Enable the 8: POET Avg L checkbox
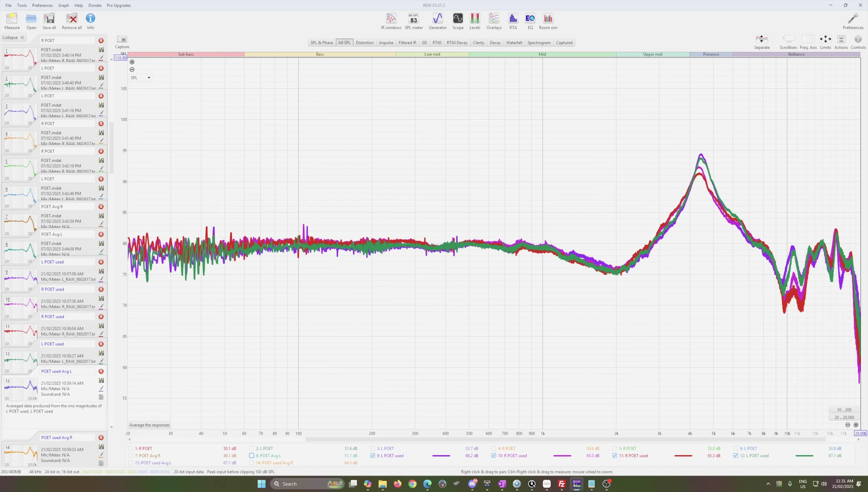 (x=252, y=455)
